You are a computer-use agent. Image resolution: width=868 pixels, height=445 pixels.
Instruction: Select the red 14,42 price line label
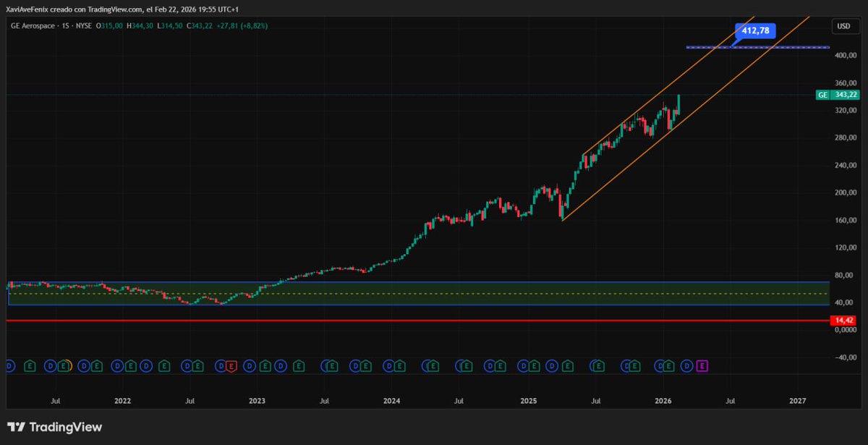[x=844, y=320]
